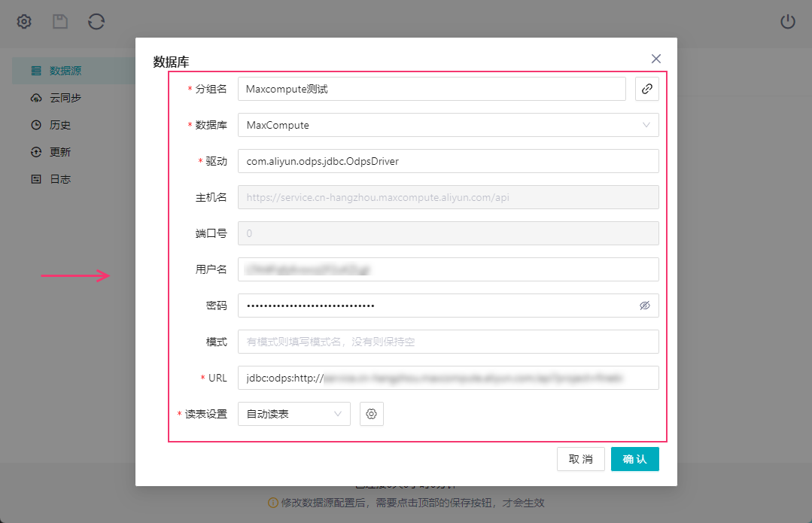The width and height of the screenshot is (812, 523).
Task: Click the disabled 端口号 field
Action: click(x=449, y=233)
